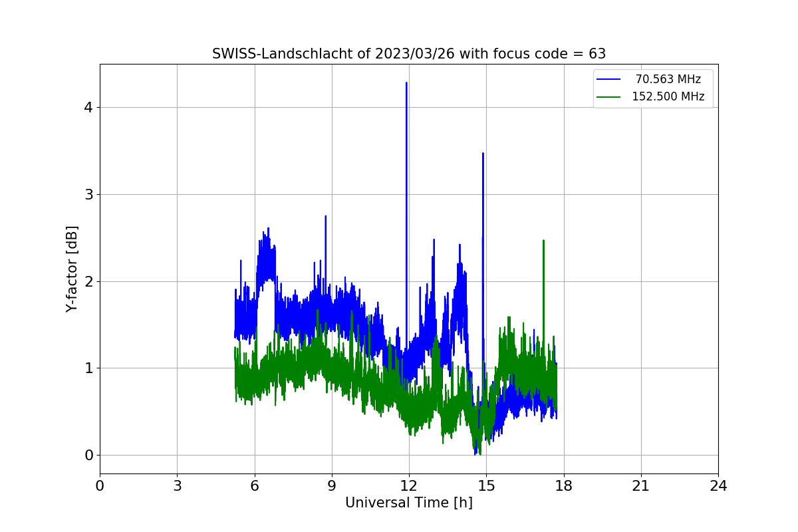Click the blue legend line sample
The height and width of the screenshot is (532, 798).
(608, 79)
